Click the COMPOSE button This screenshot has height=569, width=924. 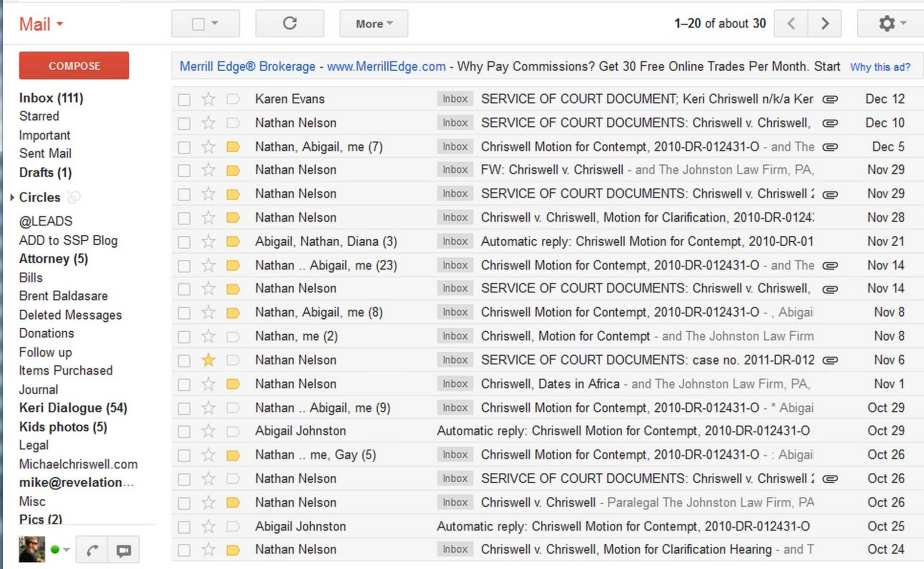[74, 65]
